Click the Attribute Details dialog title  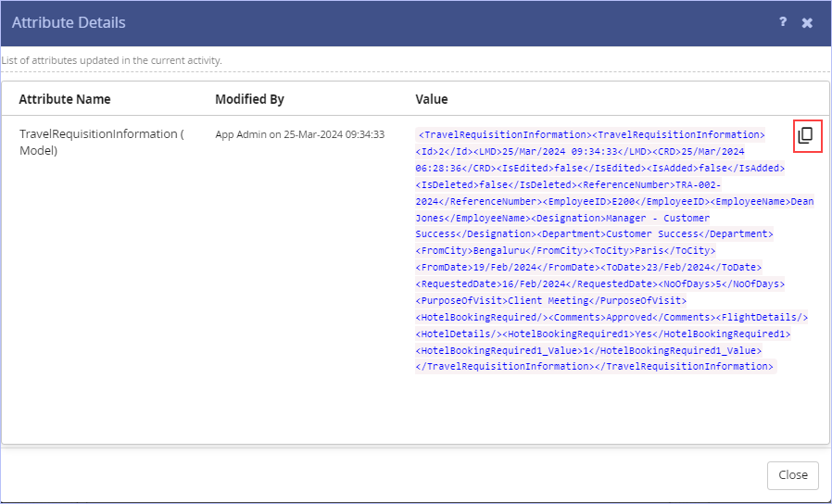(x=69, y=22)
